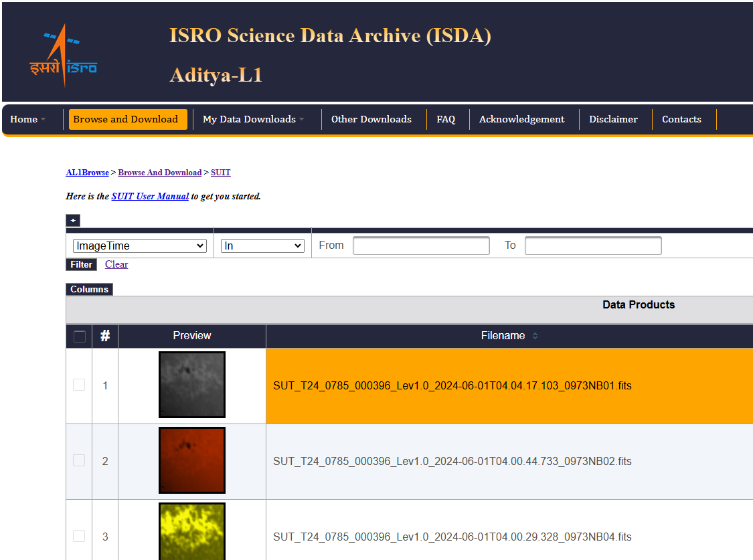Select filename ending 0973NB04.fits
This screenshot has height=560, width=753.
tap(452, 537)
